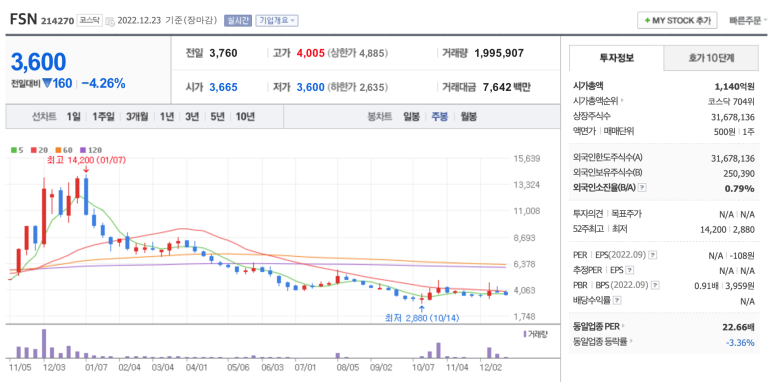The width and height of the screenshot is (773, 382).
Task: Click the arrow next to 동일업종 등락률
Action: [631, 341]
